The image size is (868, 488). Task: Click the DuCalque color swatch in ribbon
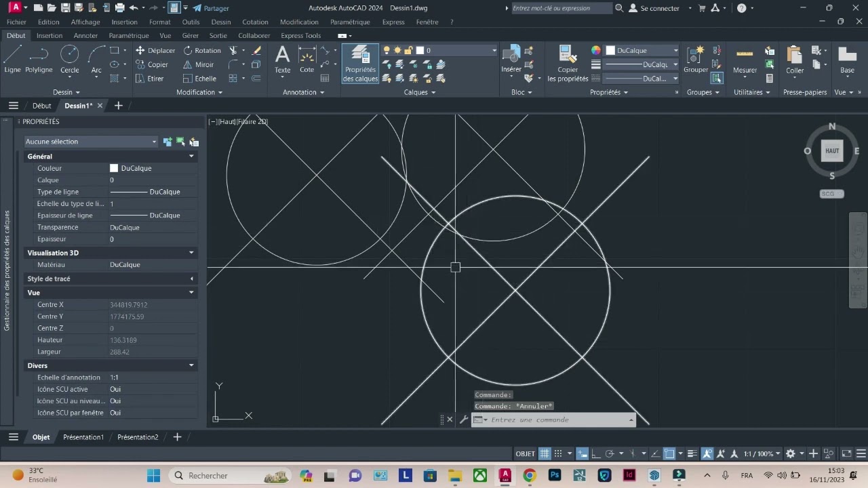pos(610,50)
